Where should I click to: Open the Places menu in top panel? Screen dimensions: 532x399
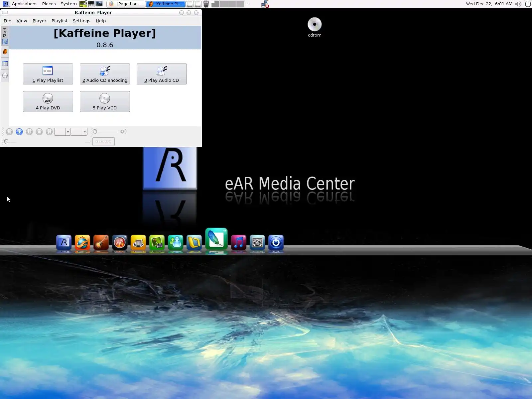point(49,4)
